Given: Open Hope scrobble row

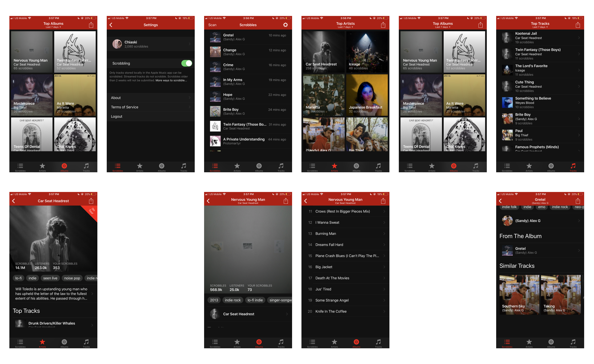Looking at the screenshot, I should coord(248,96).
